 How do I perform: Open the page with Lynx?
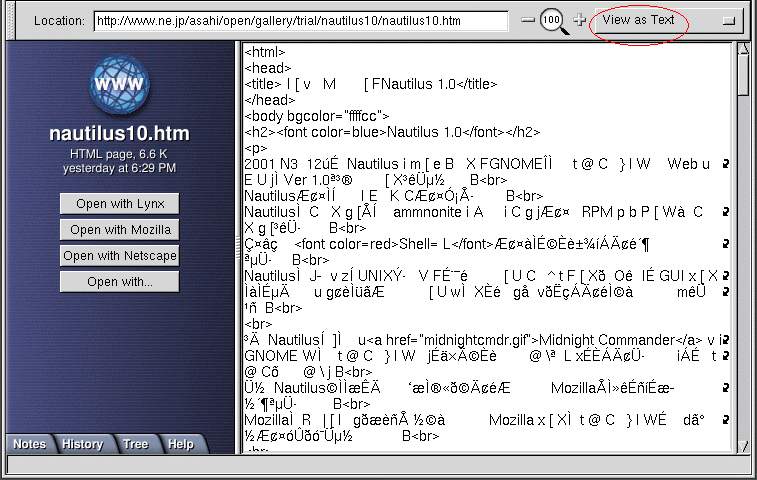coord(120,204)
